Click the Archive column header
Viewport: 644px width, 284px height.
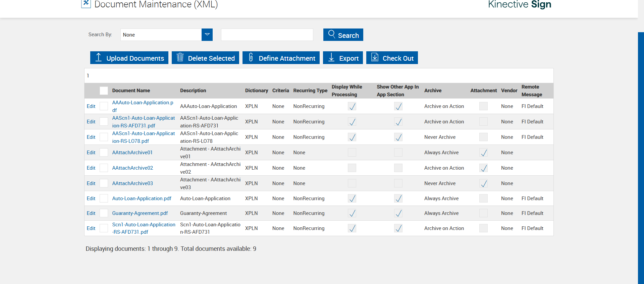tap(433, 91)
